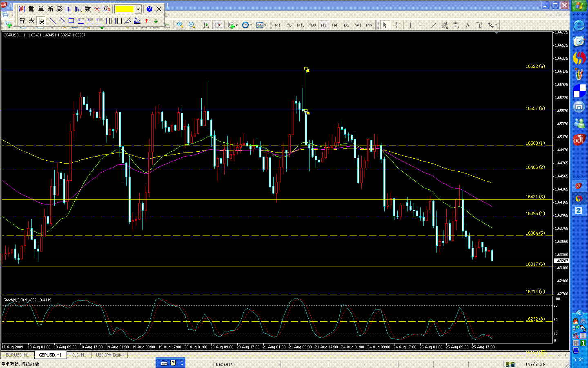Click the keyboard icon on language bar
The height and width of the screenshot is (368, 588).
tap(164, 363)
